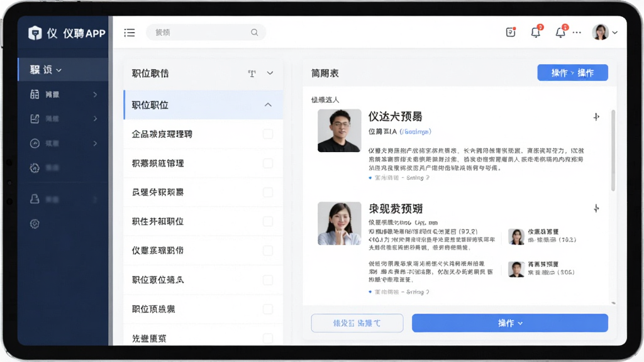
Task: Expand the arrow of fourth sidebar item
Action: (96, 143)
